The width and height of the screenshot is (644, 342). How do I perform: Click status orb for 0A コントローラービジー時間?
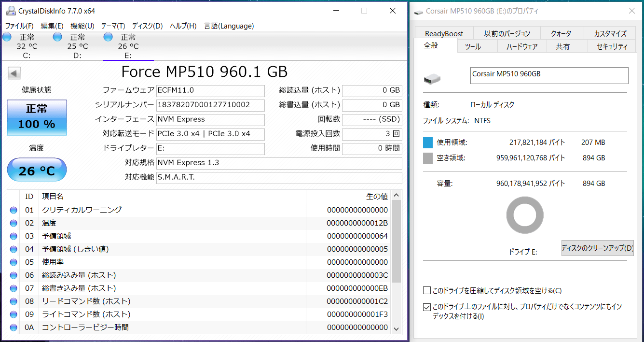(14, 328)
